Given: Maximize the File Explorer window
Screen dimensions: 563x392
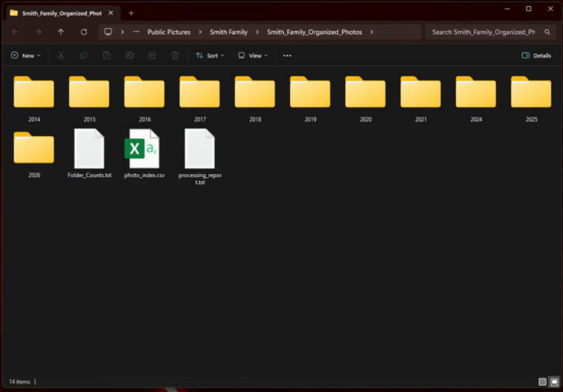Looking at the screenshot, I should (529, 9).
